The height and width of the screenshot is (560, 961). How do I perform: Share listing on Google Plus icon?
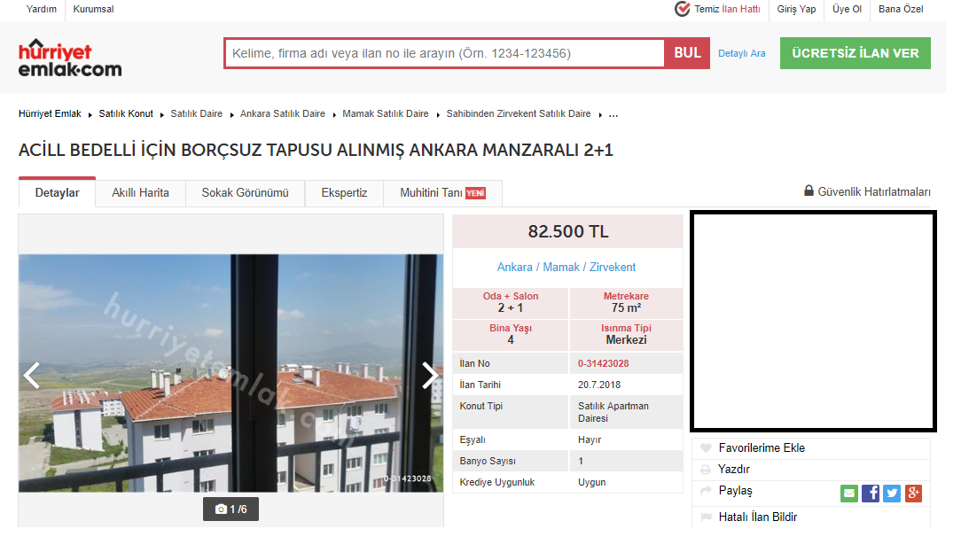point(913,494)
